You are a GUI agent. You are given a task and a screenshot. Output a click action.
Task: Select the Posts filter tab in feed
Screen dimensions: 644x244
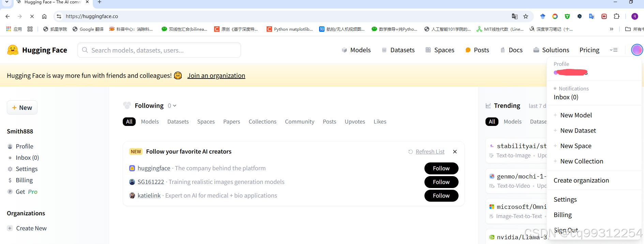pyautogui.click(x=329, y=121)
